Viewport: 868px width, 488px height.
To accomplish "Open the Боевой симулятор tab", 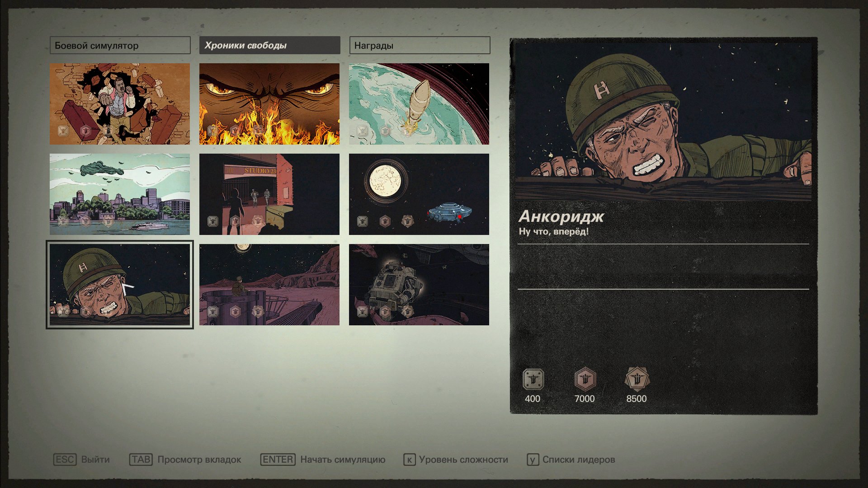I will tap(120, 45).
